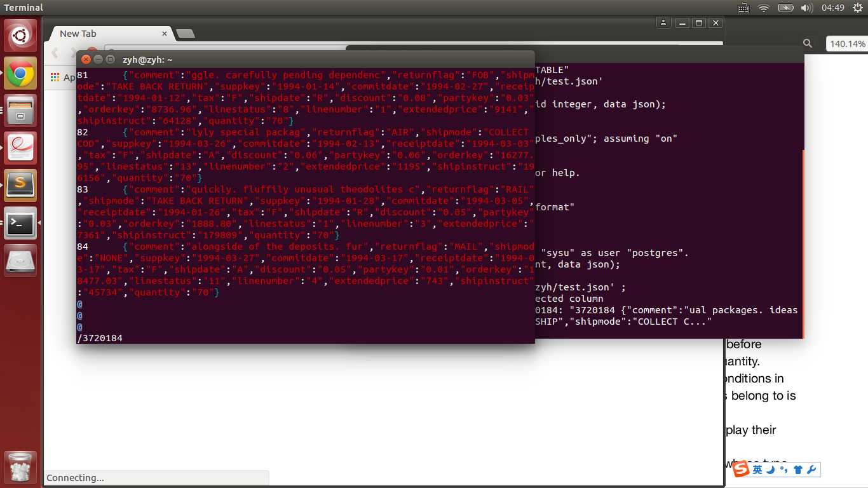Viewport: 868px width, 488px height.
Task: Open the system power gear menu
Action: 857,8
